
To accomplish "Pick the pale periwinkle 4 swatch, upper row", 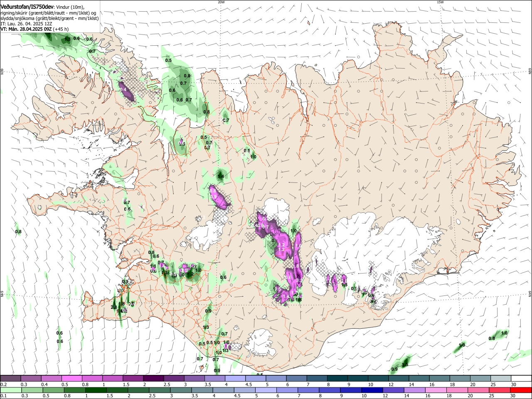I will pos(235,379).
